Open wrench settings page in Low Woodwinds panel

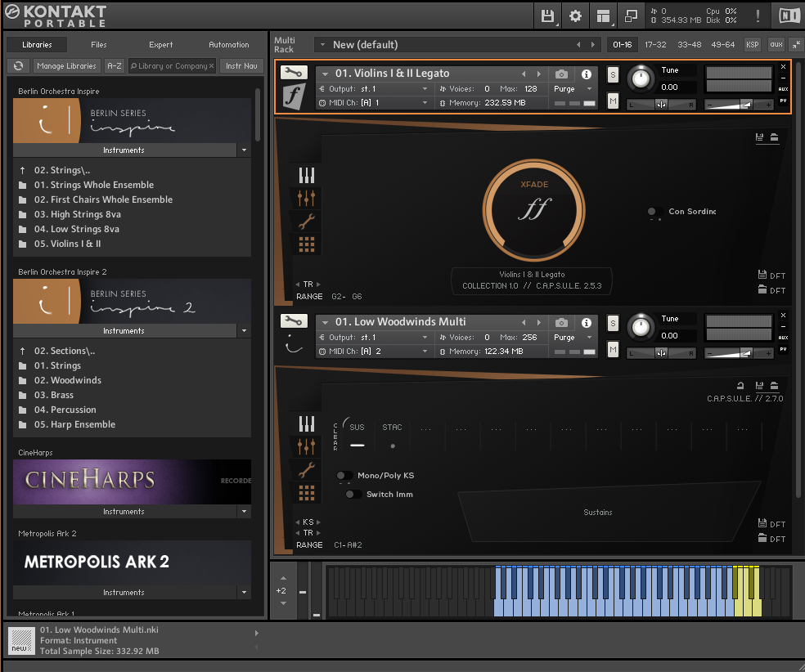pyautogui.click(x=307, y=470)
